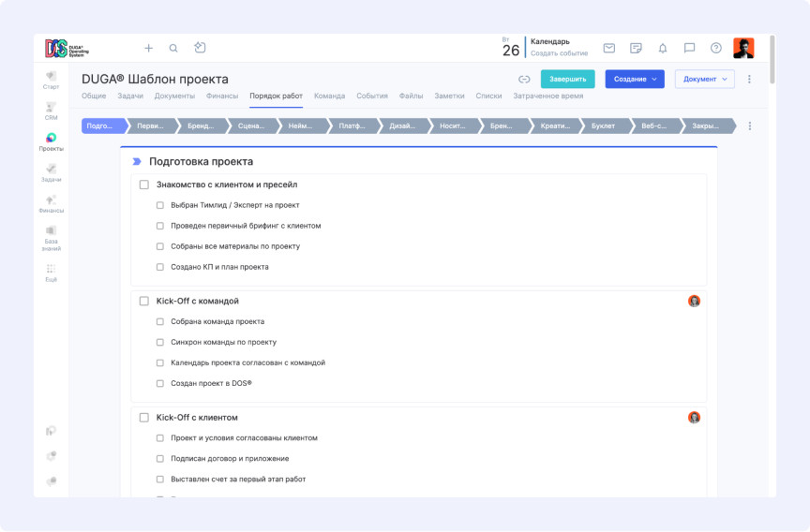The width and height of the screenshot is (810, 532).
Task: Open Проекты in left sidebar
Action: click(52, 142)
